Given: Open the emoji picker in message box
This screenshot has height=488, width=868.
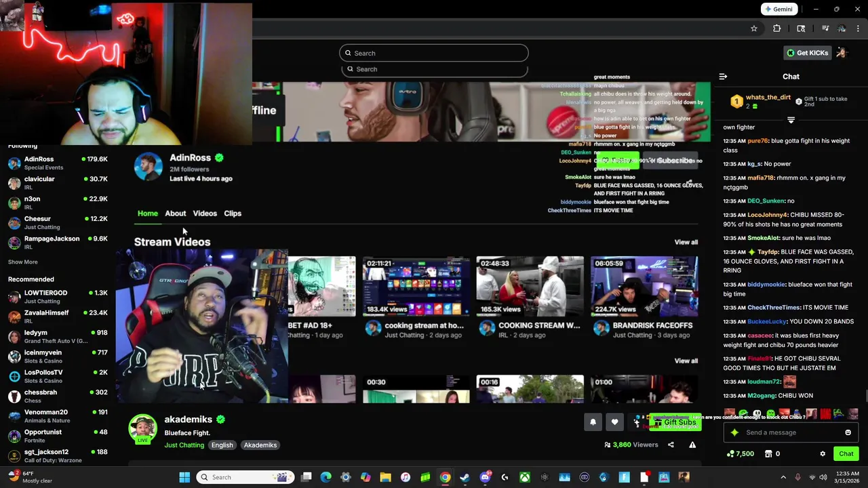Looking at the screenshot, I should click(848, 432).
